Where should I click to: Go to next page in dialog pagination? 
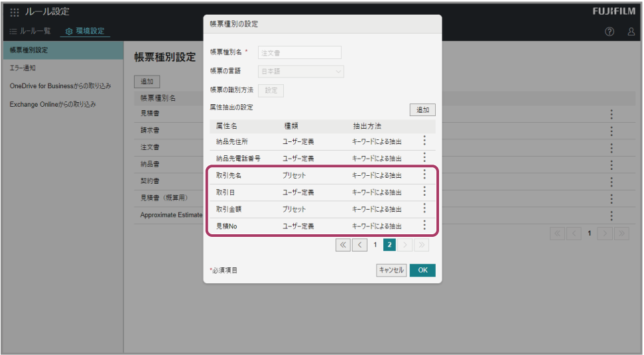click(x=405, y=245)
